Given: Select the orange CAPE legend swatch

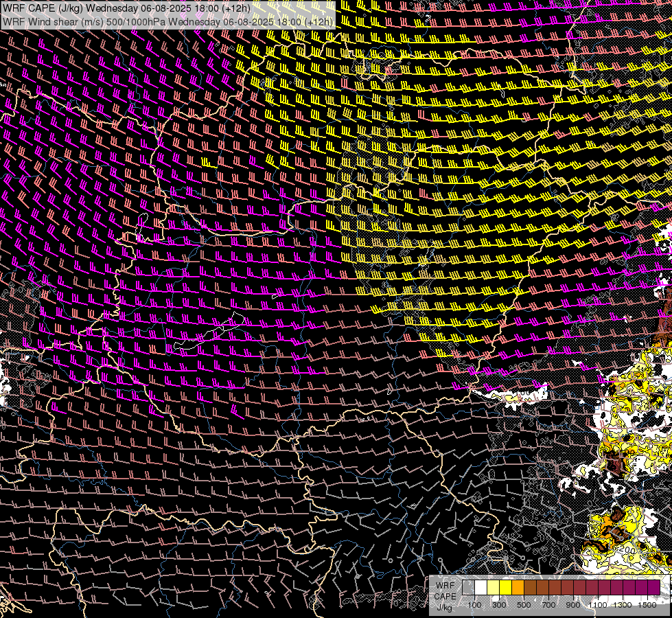Looking at the screenshot, I should (518, 587).
